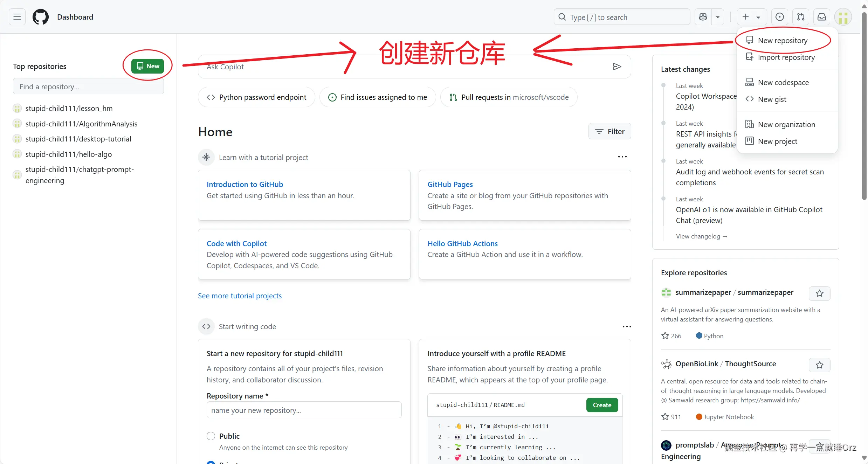Open the user avatar menu

843,17
